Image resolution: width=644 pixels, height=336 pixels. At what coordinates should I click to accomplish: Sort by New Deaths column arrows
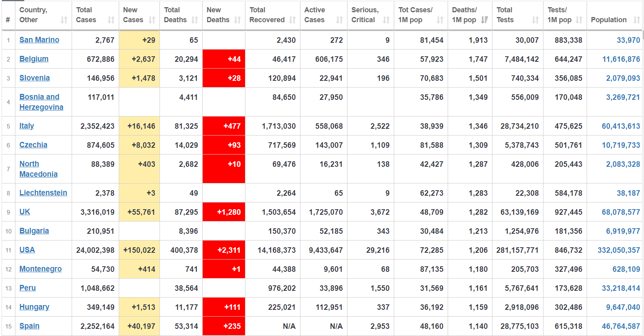pyautogui.click(x=237, y=20)
